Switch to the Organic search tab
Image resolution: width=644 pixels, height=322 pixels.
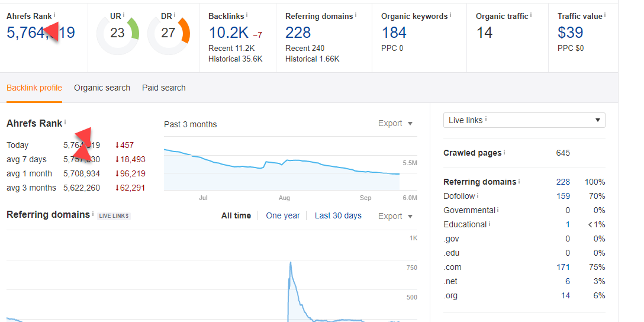(102, 88)
